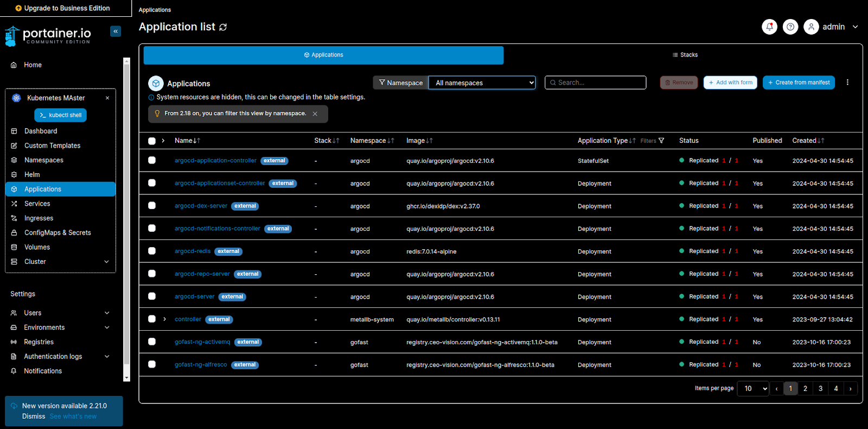Sort table by Stack column
The image size is (868, 429).
pyautogui.click(x=327, y=141)
